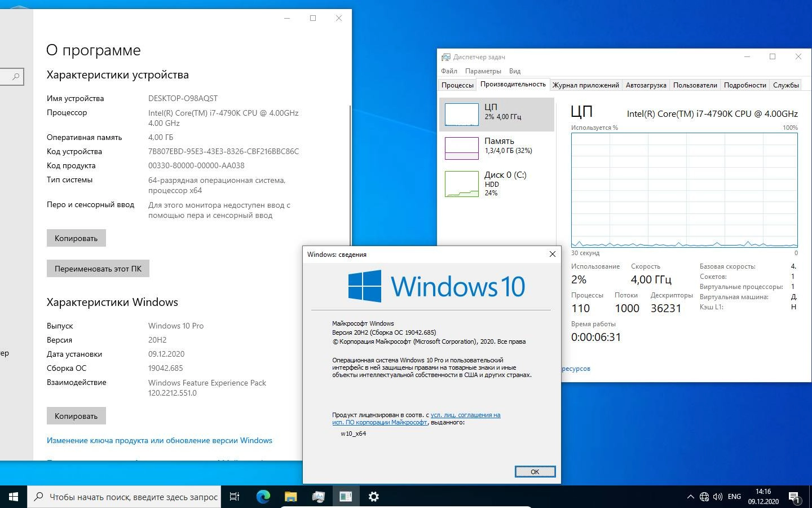Close the Windows: сведения dialog
The image size is (812, 508).
coord(552,254)
